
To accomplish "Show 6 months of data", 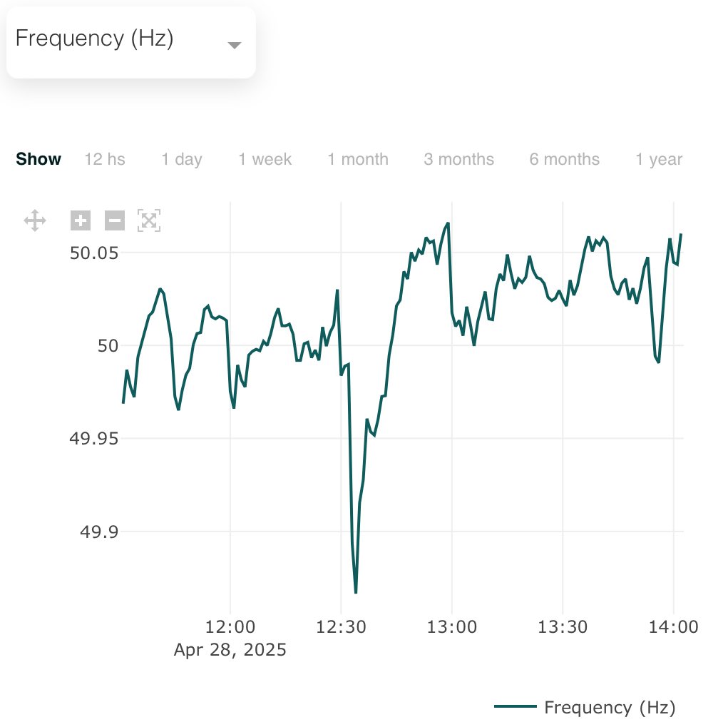I will click(563, 159).
